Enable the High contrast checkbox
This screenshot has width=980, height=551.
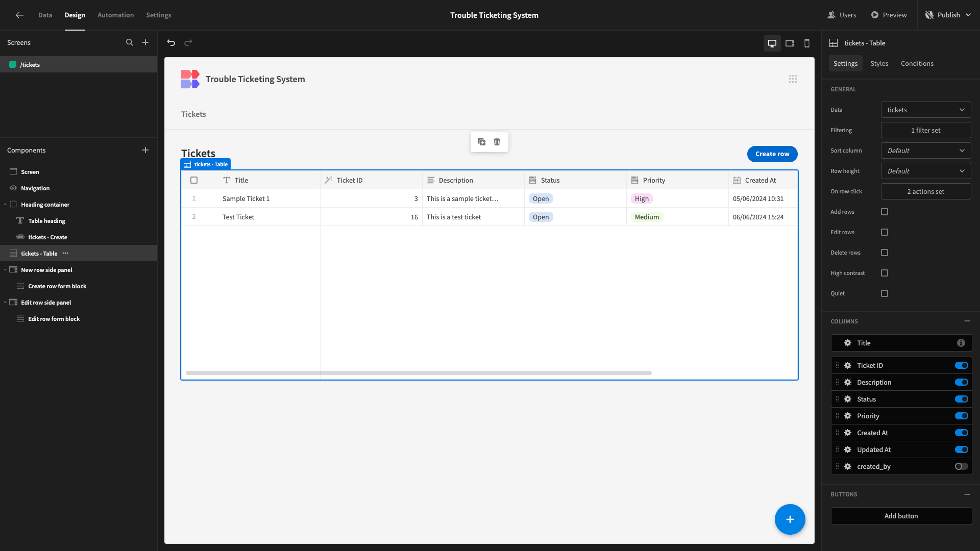tap(885, 273)
